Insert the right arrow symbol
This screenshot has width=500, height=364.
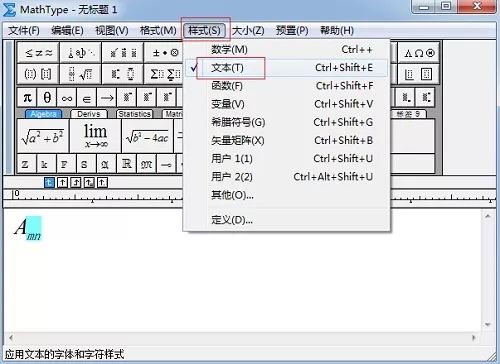coord(107,98)
